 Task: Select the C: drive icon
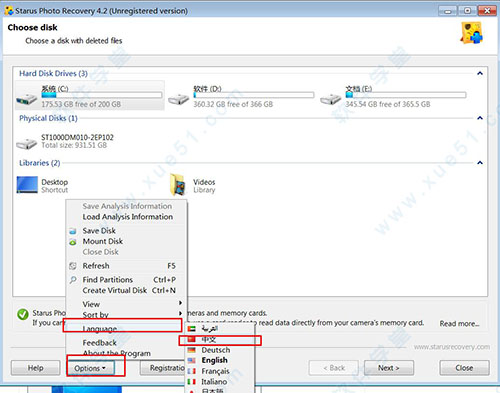pos(27,99)
